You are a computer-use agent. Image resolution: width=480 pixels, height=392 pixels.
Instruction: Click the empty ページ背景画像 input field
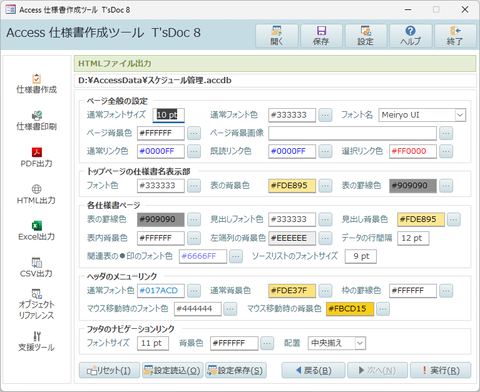click(352, 133)
